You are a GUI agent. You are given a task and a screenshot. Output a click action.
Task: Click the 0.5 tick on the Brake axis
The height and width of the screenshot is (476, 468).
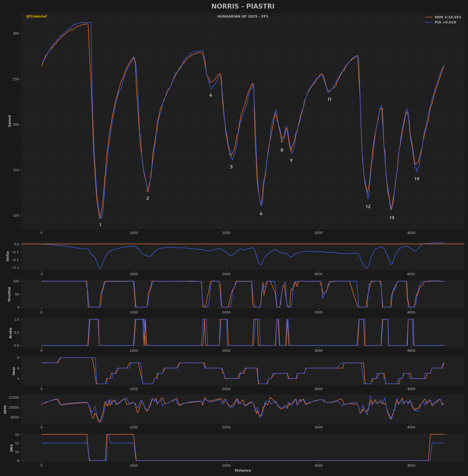coord(17,333)
